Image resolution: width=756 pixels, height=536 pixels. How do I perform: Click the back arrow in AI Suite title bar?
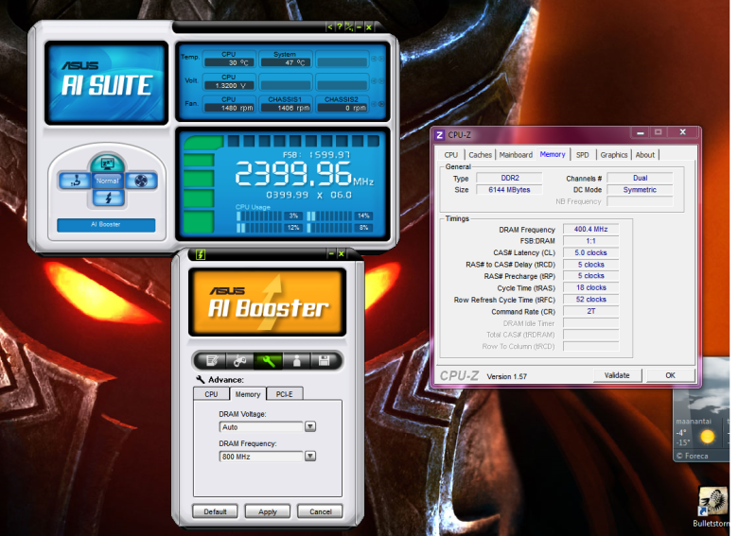(x=330, y=27)
